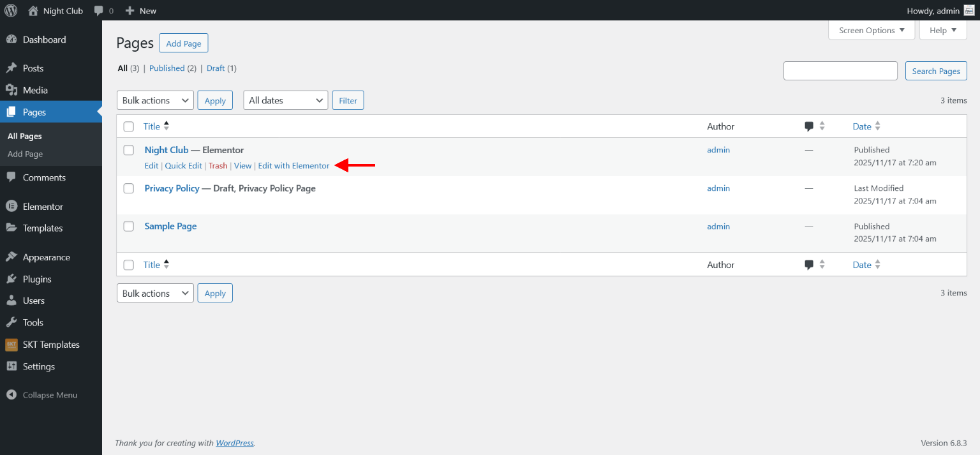Open Appearance in the sidebar menu
This screenshot has width=980, height=455.
click(x=46, y=257)
